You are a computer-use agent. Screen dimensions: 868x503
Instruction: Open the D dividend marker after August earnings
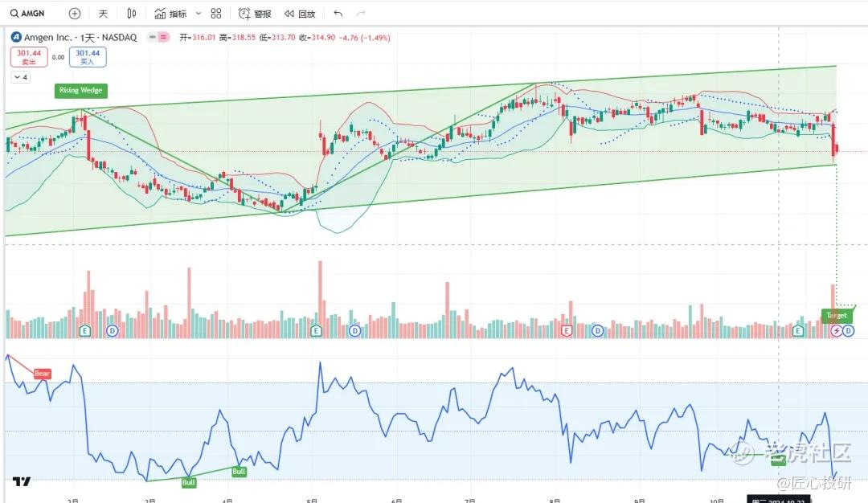pos(597,331)
